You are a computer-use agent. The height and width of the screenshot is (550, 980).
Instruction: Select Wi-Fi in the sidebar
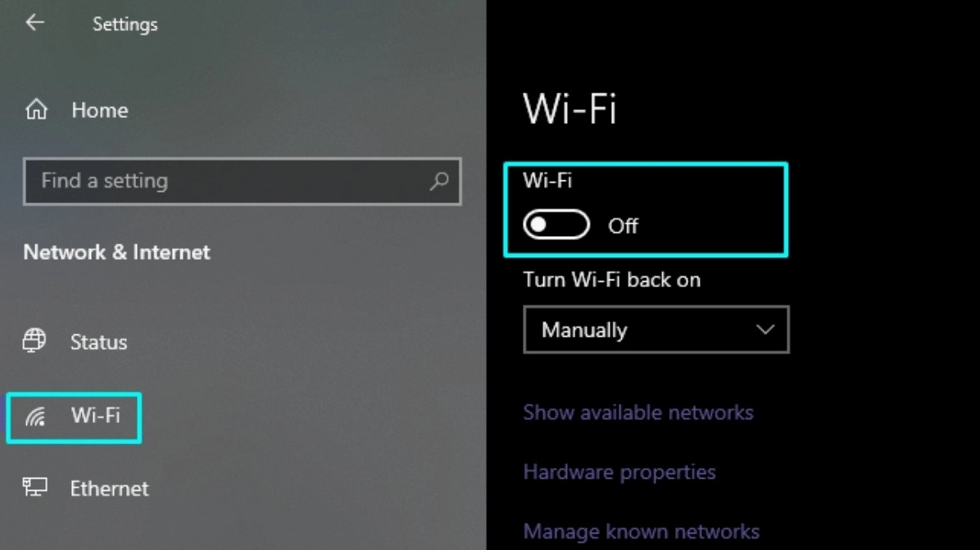click(74, 417)
